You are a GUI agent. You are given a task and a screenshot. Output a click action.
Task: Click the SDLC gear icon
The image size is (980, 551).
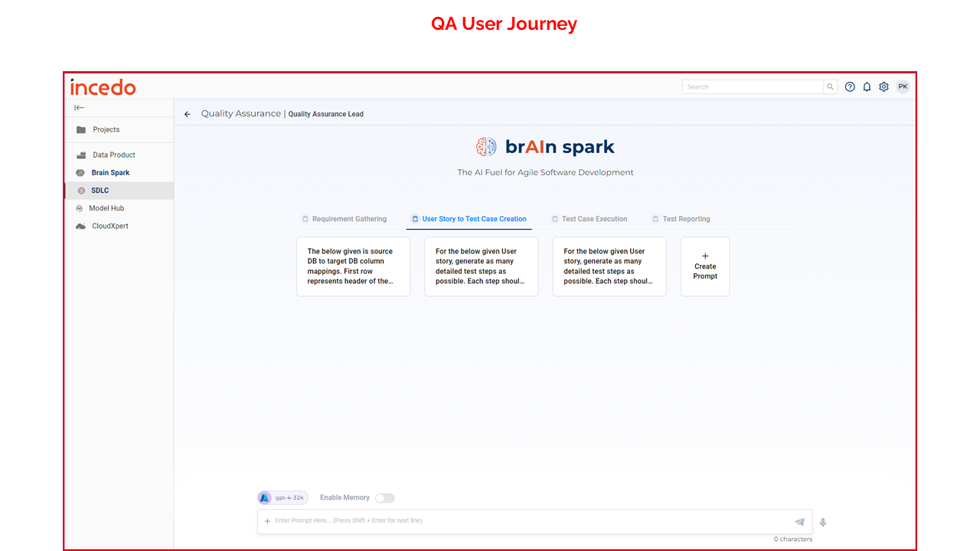coord(82,191)
